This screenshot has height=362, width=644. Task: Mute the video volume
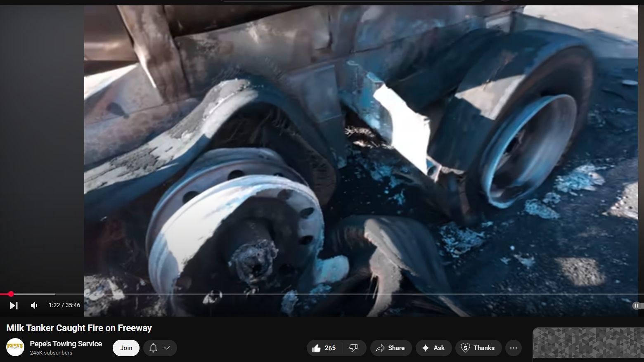34,305
